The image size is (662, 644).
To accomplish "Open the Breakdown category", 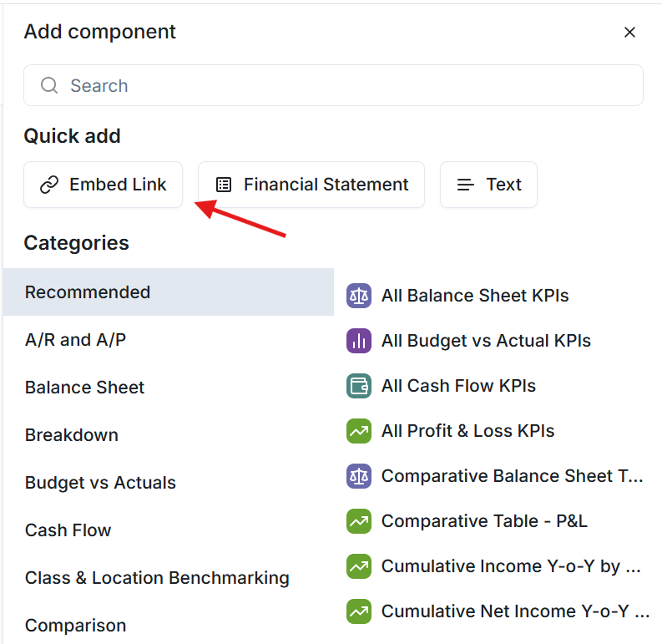I will [169, 435].
